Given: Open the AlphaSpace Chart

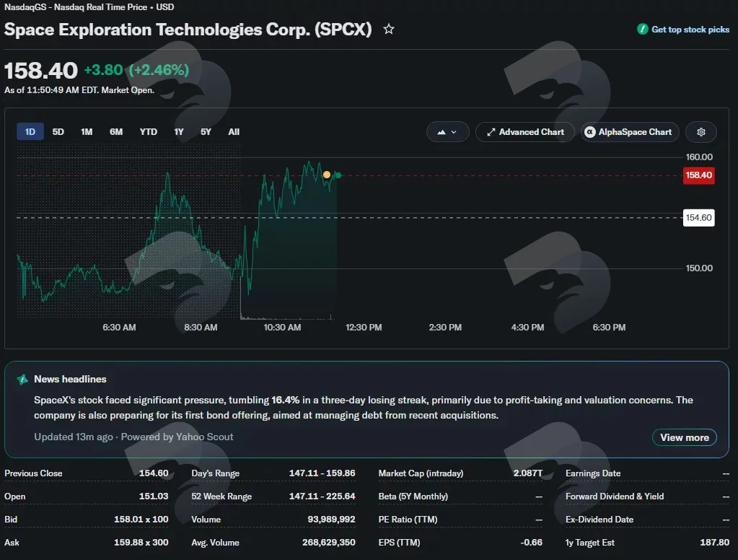Looking at the screenshot, I should tap(630, 132).
